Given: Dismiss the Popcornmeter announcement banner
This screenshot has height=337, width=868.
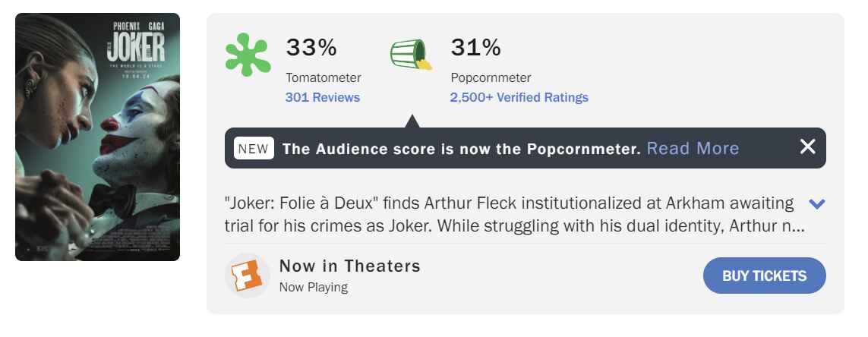Looking at the screenshot, I should [807, 147].
